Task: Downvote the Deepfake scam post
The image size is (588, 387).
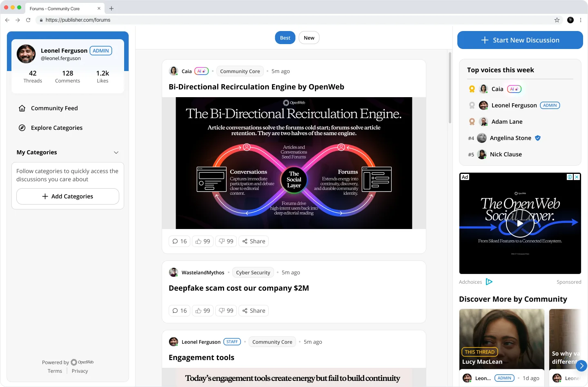Action: (226, 311)
